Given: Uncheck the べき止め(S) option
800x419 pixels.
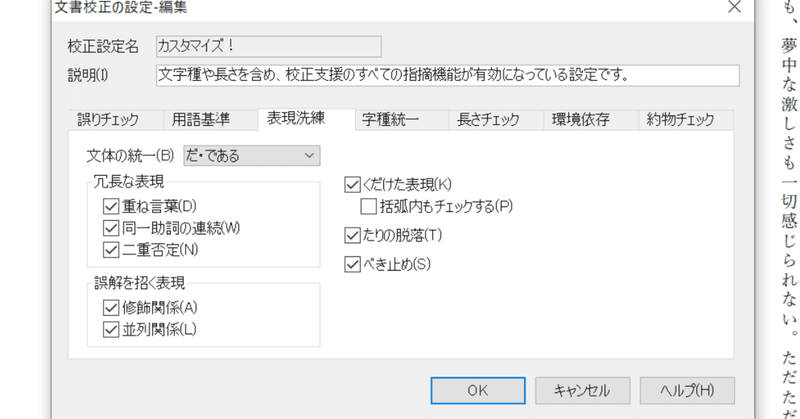Looking at the screenshot, I should coord(351,264).
